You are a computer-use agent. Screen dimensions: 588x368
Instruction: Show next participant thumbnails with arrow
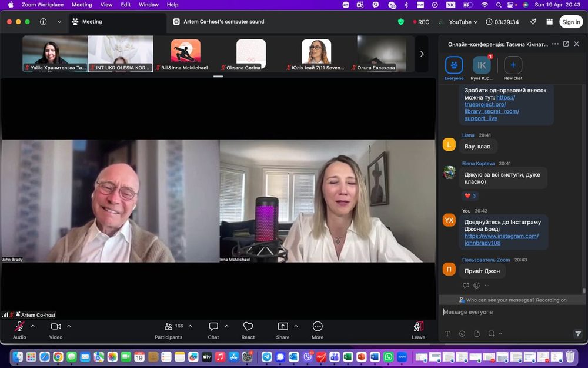(x=422, y=54)
